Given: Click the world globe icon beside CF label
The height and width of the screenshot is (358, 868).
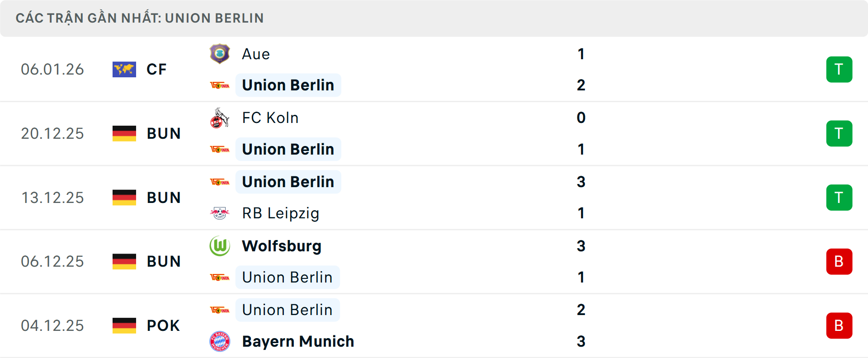Looking at the screenshot, I should click(124, 69).
